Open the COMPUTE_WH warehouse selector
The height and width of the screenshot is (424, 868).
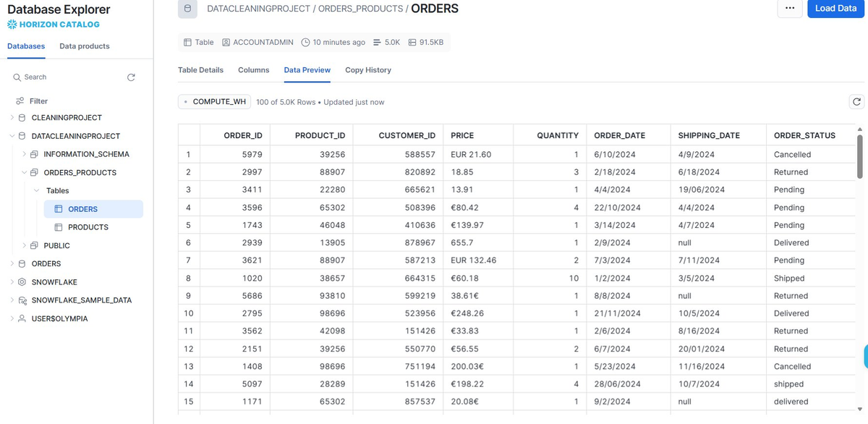pos(215,102)
